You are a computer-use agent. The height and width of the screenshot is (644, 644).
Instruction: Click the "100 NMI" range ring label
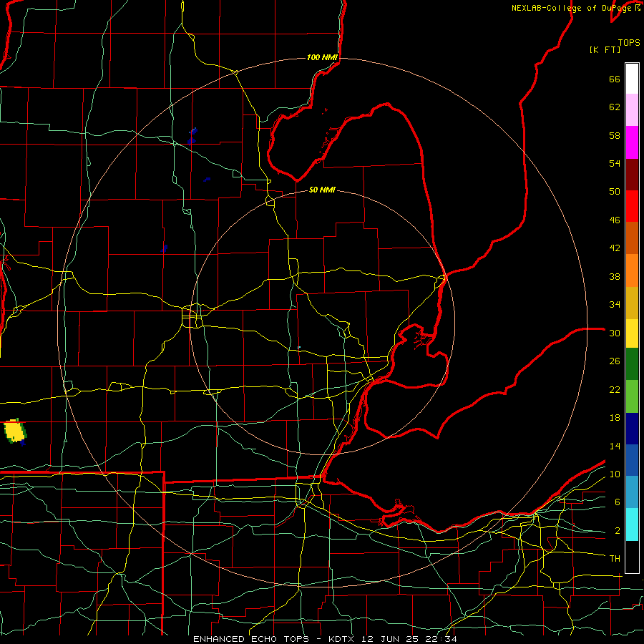[x=322, y=57]
